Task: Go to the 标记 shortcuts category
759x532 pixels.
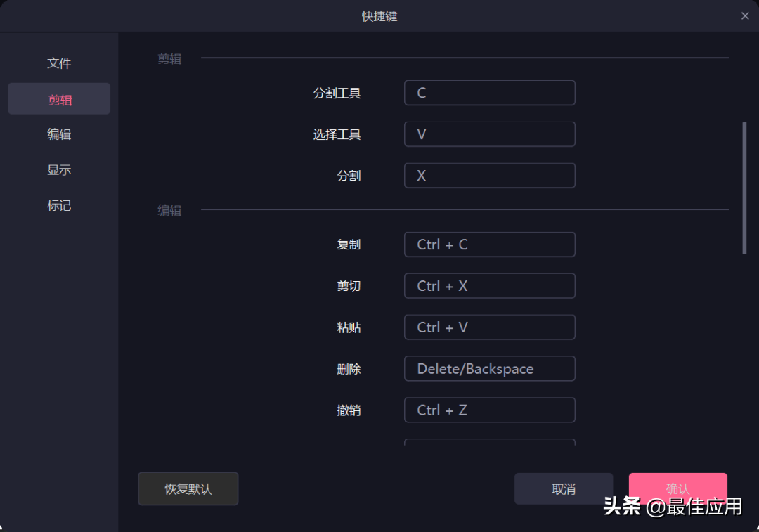Action: [x=59, y=205]
